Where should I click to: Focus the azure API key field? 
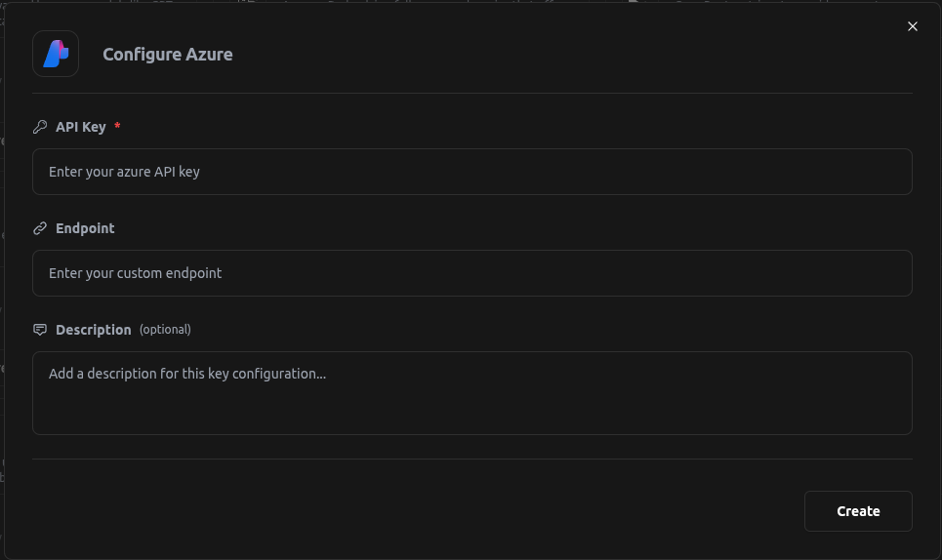[471, 172]
